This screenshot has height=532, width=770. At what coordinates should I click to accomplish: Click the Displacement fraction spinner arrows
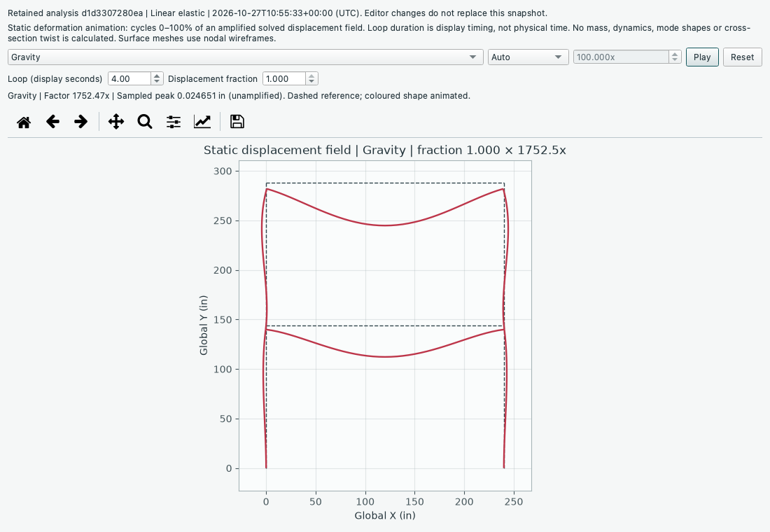pos(311,78)
